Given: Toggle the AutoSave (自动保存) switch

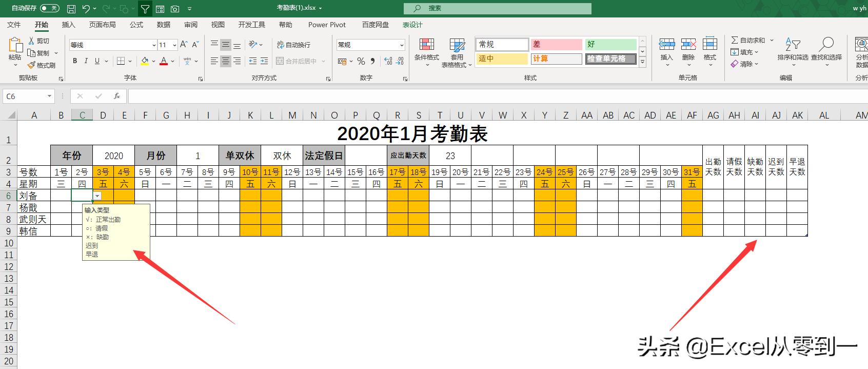Looking at the screenshot, I should [x=50, y=8].
